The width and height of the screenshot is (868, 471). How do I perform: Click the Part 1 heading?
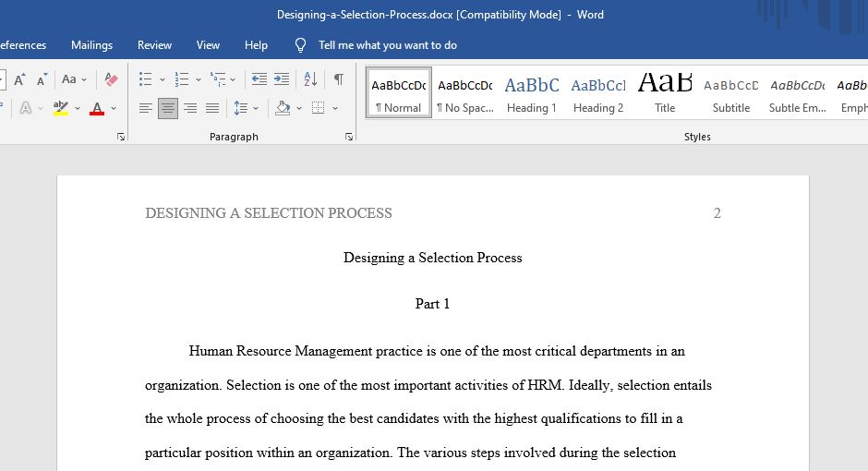(432, 304)
